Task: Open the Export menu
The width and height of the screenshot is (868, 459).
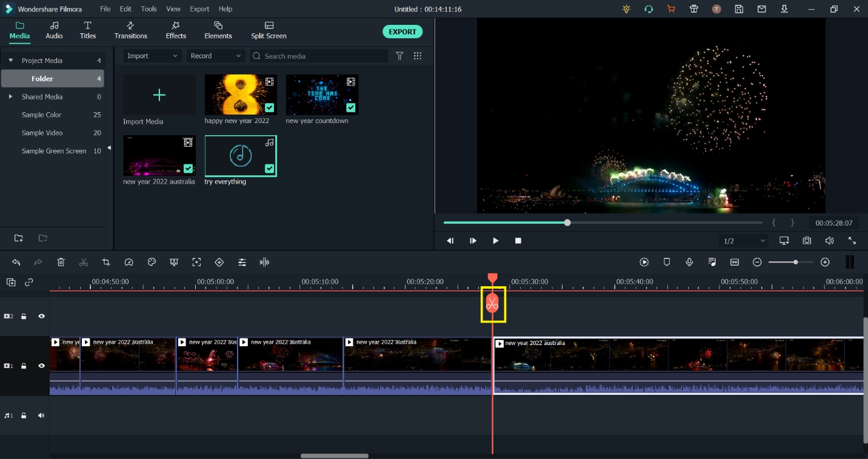Action: tap(199, 9)
